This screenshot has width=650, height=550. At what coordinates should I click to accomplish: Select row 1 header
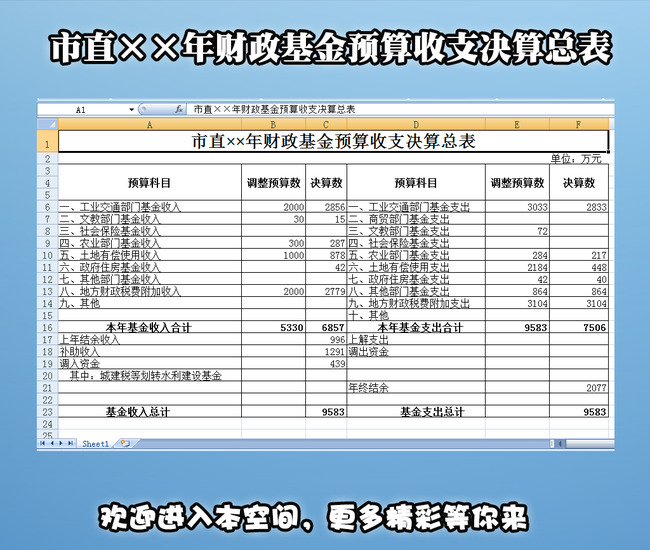click(48, 141)
